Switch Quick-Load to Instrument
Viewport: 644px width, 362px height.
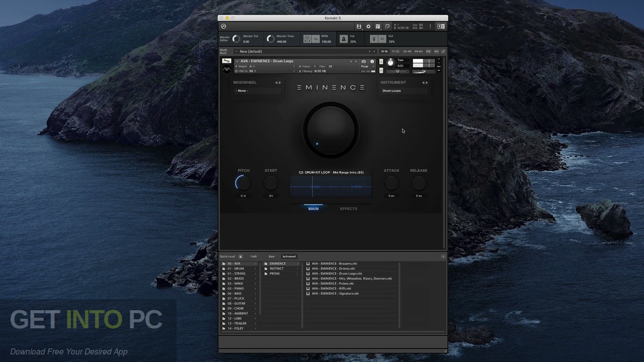coord(289,256)
